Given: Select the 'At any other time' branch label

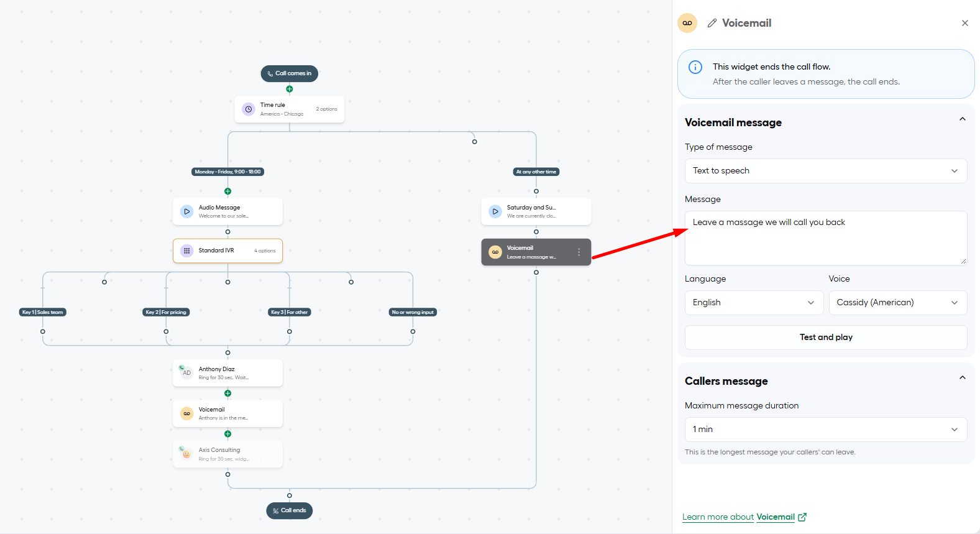Looking at the screenshot, I should (536, 172).
